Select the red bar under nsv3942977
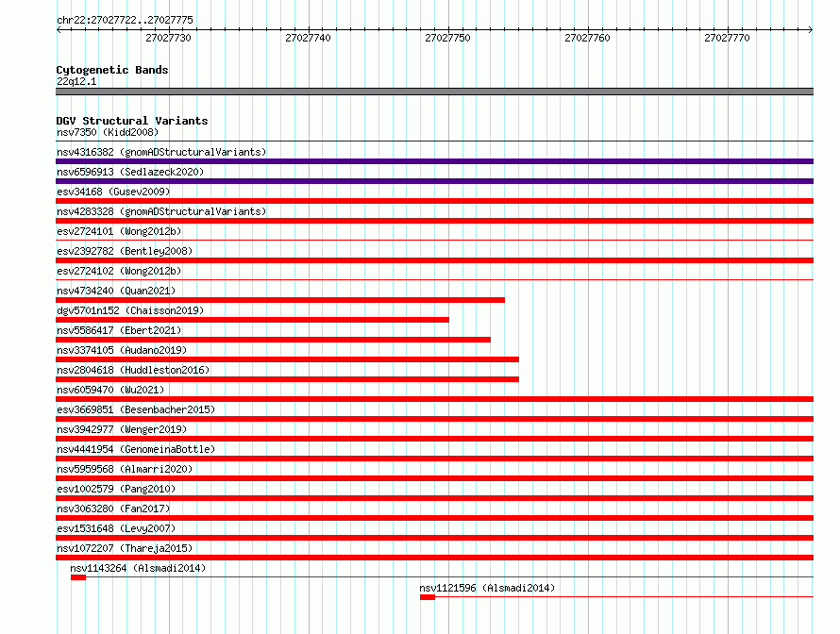This screenshot has height=634, width=840. point(434,439)
